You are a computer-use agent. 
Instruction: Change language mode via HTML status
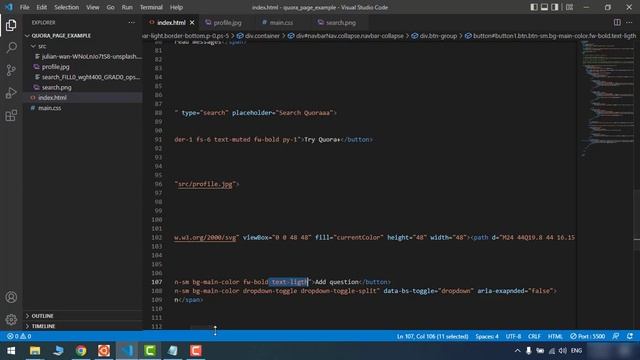click(x=555, y=336)
